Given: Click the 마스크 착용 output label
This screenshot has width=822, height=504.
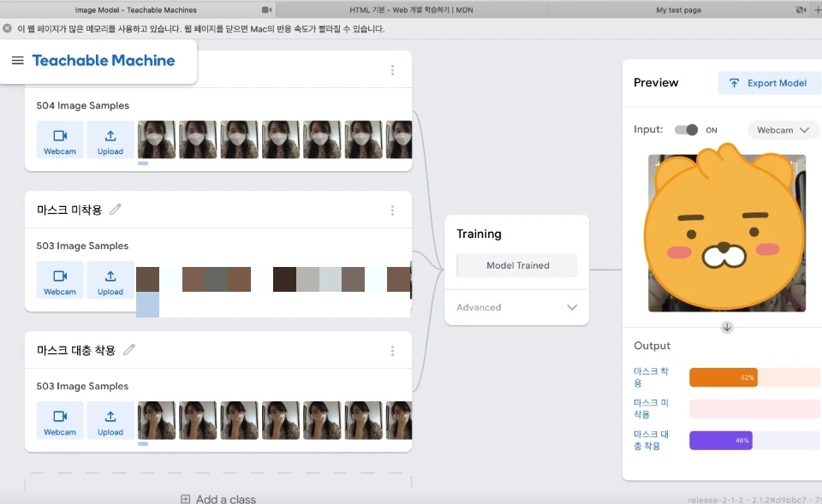Looking at the screenshot, I should 651,377.
